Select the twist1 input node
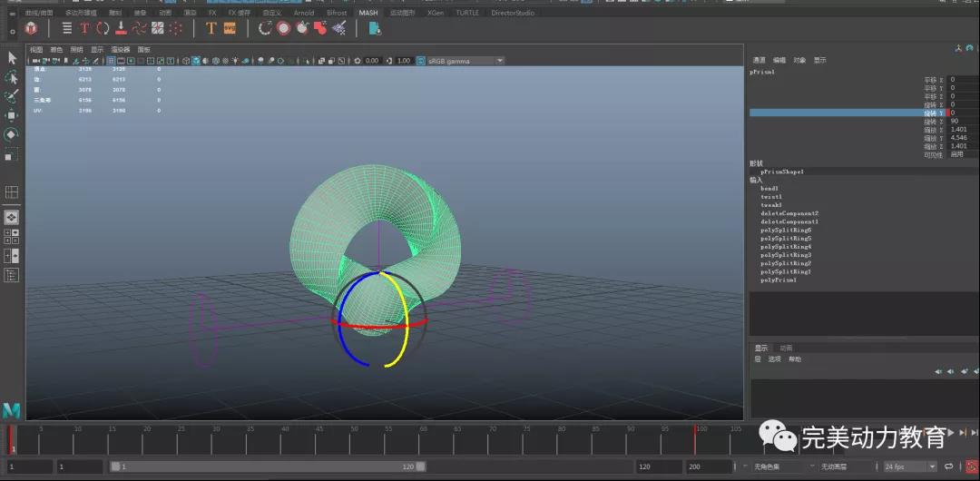 pos(771,196)
